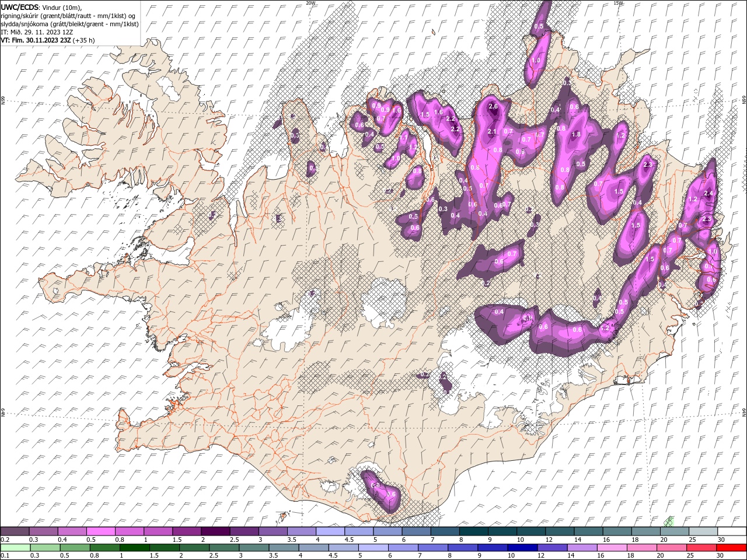Click the 'rigning/skúrir' rain description line

tap(69, 16)
